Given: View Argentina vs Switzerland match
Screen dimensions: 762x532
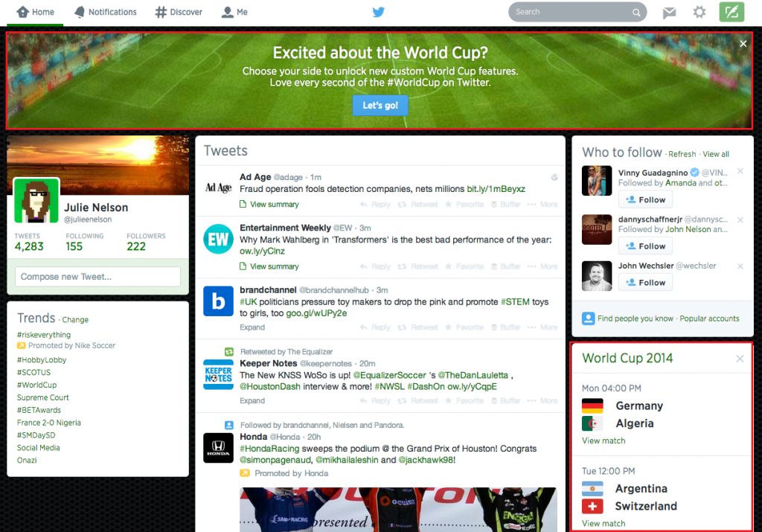Looking at the screenshot, I should coord(603,523).
